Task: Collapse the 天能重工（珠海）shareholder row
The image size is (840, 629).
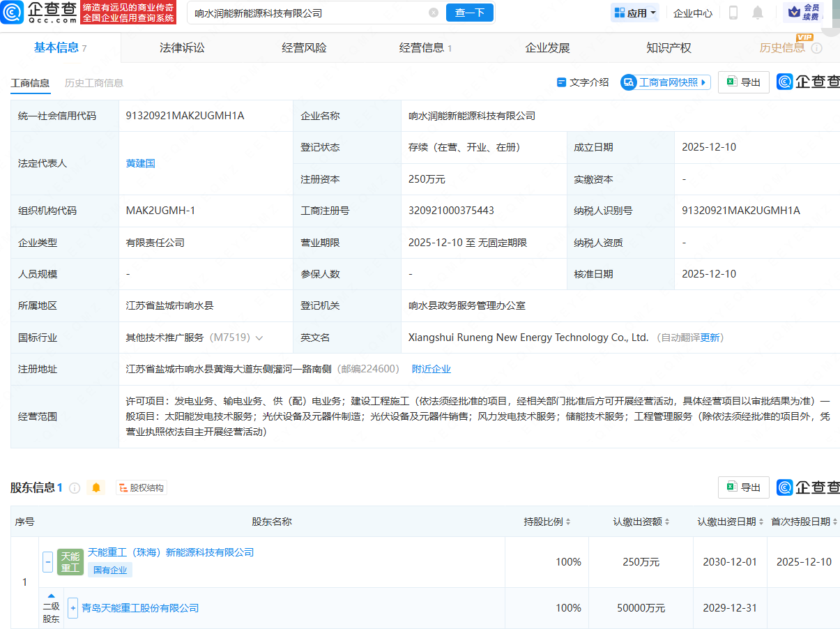Action: coord(48,561)
